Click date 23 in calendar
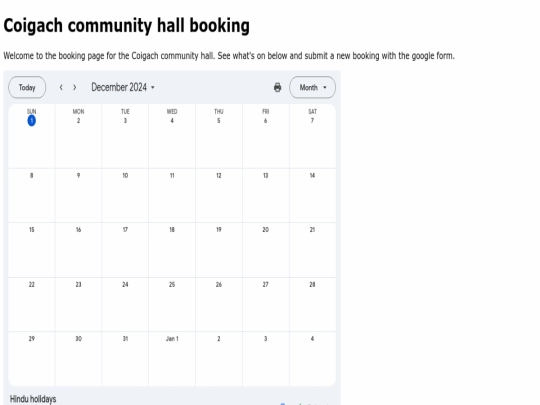540x405 pixels. (x=79, y=284)
